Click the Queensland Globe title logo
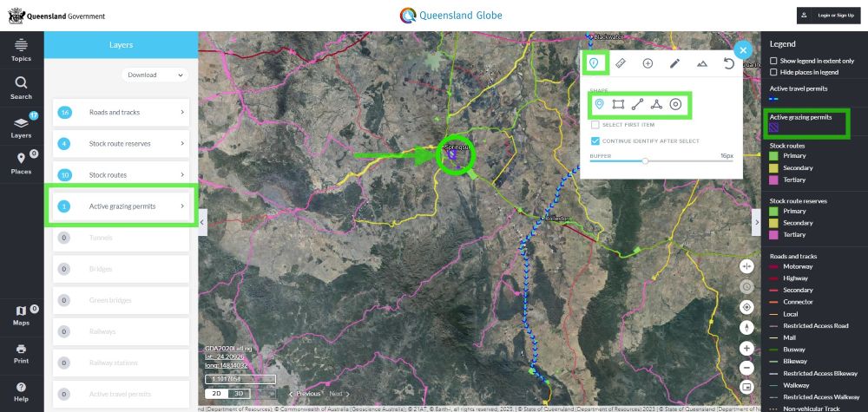The width and height of the screenshot is (868, 412). tap(450, 16)
